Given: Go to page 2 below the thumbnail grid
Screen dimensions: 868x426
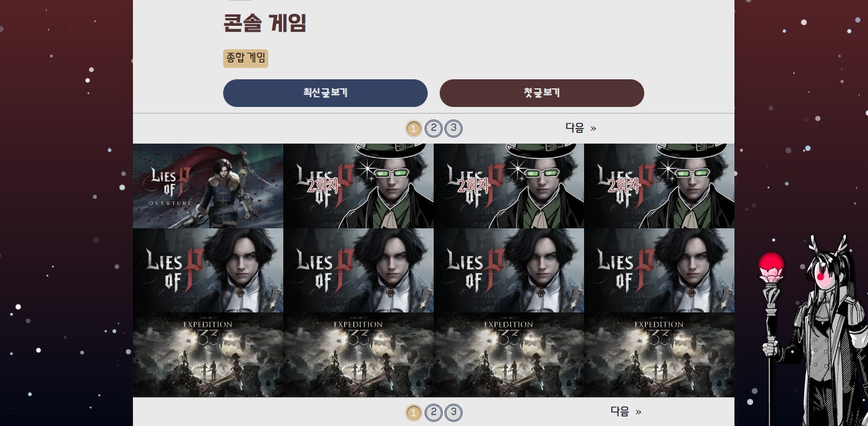Looking at the screenshot, I should point(433,412).
